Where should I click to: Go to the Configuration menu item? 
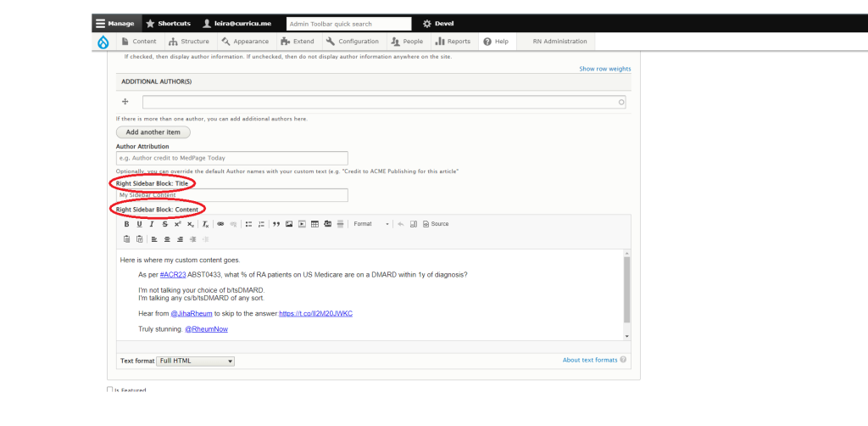pyautogui.click(x=353, y=42)
